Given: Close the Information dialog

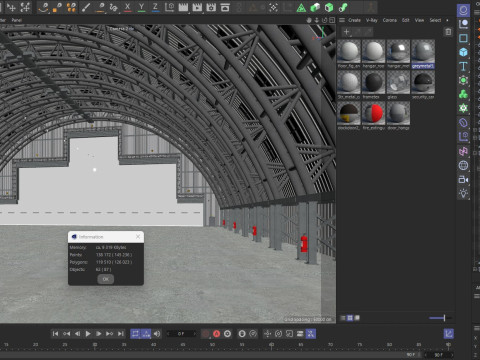Looking at the screenshot, I should [x=138, y=237].
